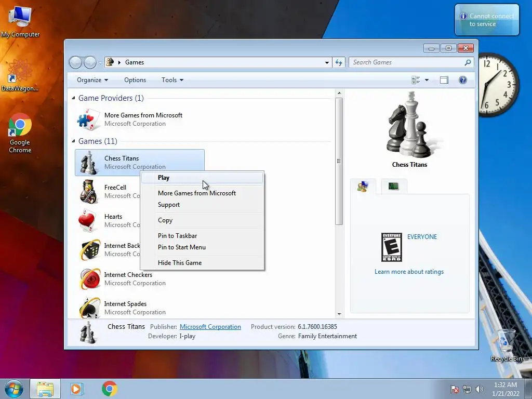
Task: Click the Show desktop button
Action: [x=528, y=389]
